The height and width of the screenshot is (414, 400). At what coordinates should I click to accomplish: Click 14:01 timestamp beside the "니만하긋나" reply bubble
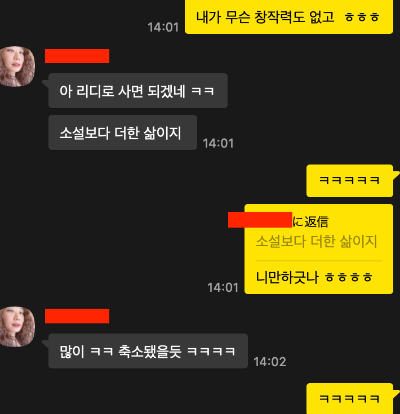point(223,288)
